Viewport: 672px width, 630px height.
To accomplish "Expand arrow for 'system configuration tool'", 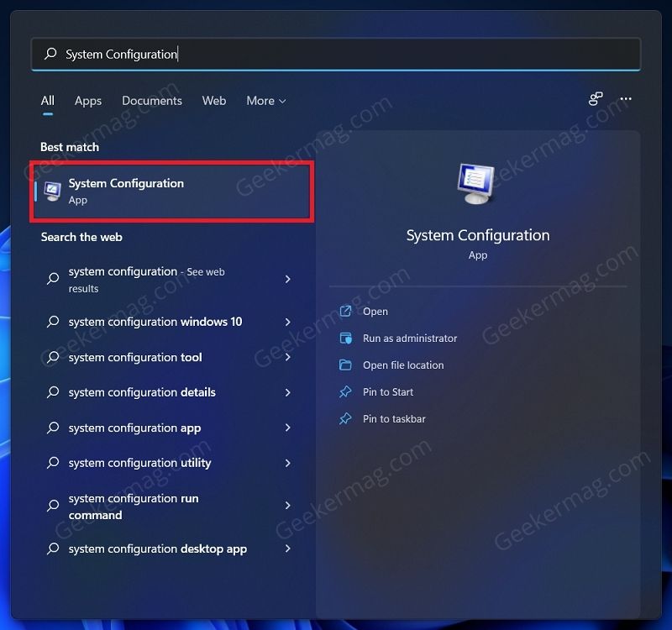I will (x=287, y=357).
